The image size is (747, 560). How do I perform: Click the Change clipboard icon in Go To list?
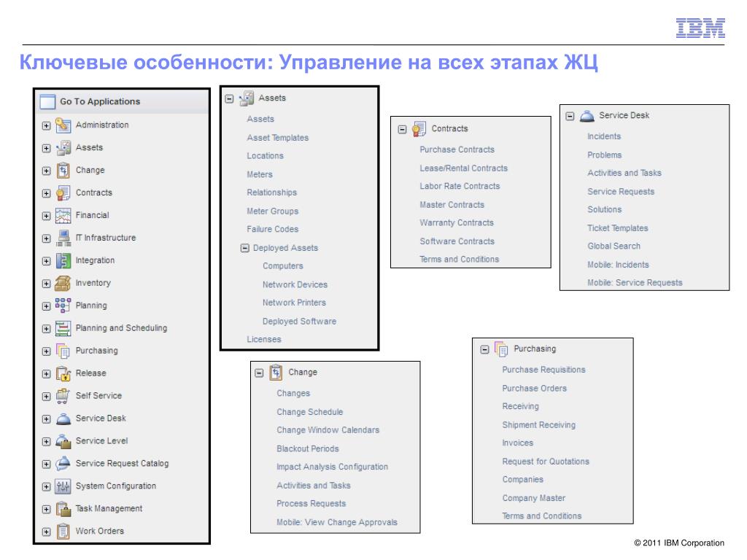pyautogui.click(x=63, y=171)
